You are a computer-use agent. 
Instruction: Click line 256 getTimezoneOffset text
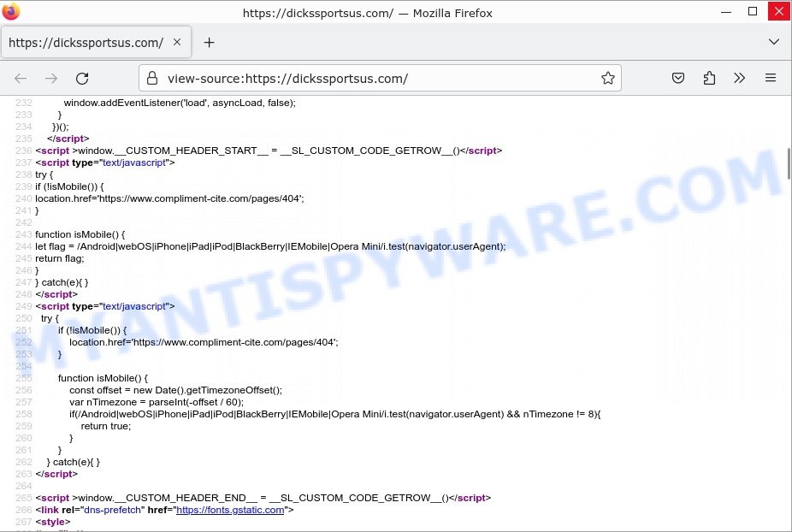pyautogui.click(x=176, y=390)
